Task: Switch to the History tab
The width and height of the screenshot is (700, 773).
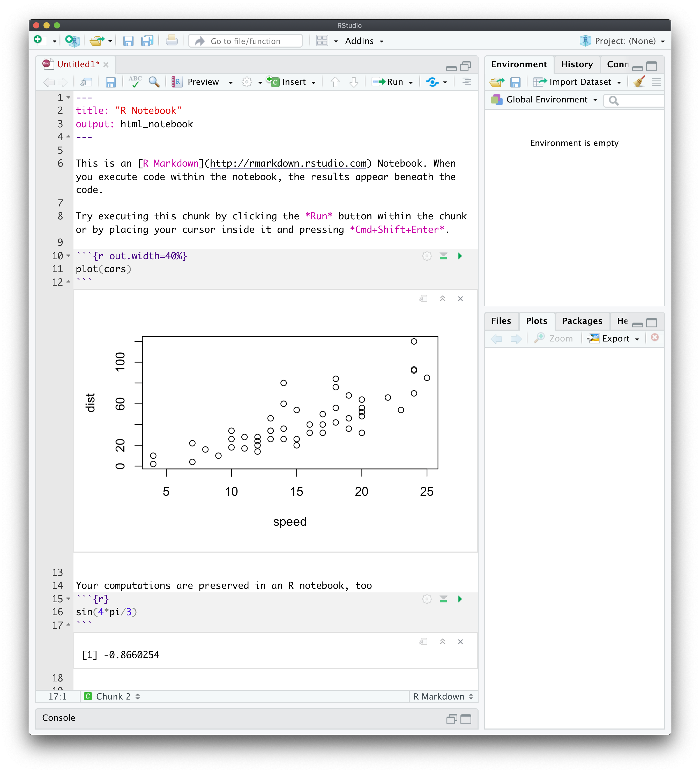Action: (x=577, y=64)
